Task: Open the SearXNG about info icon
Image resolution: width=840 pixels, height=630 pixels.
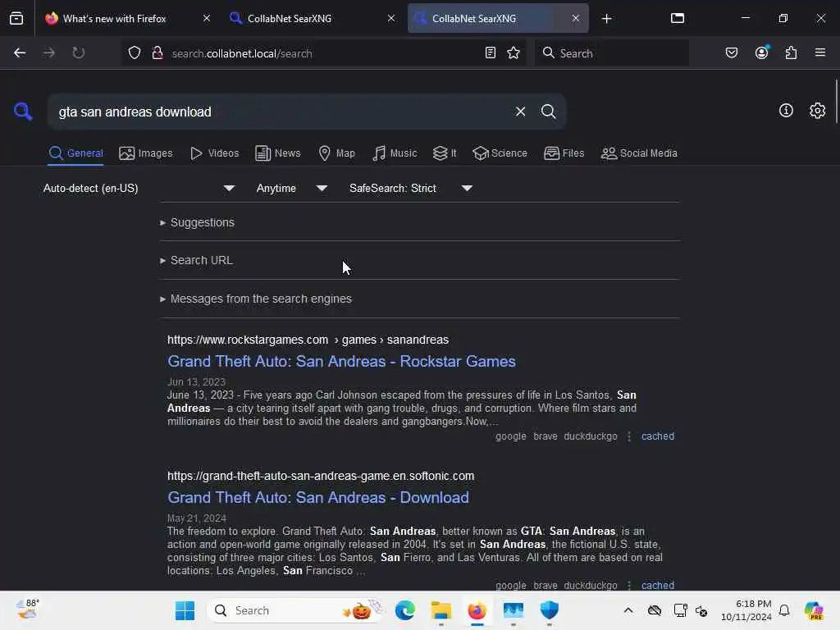Action: tap(786, 111)
